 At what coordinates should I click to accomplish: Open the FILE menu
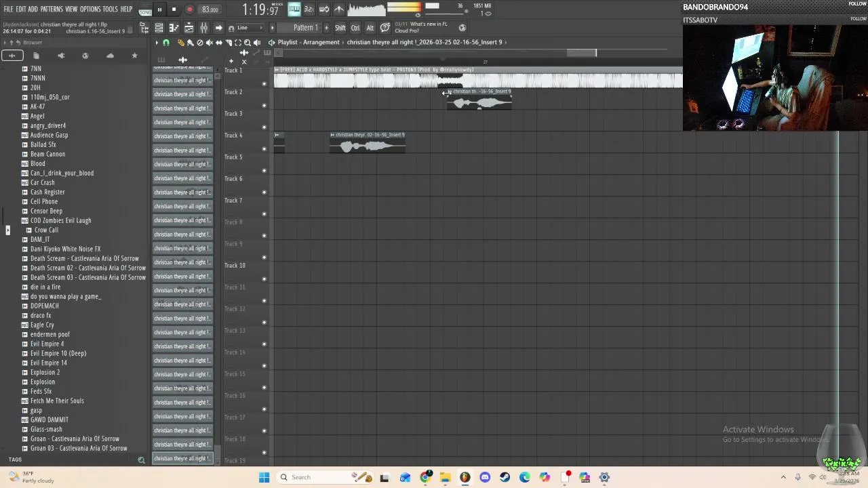coord(8,9)
